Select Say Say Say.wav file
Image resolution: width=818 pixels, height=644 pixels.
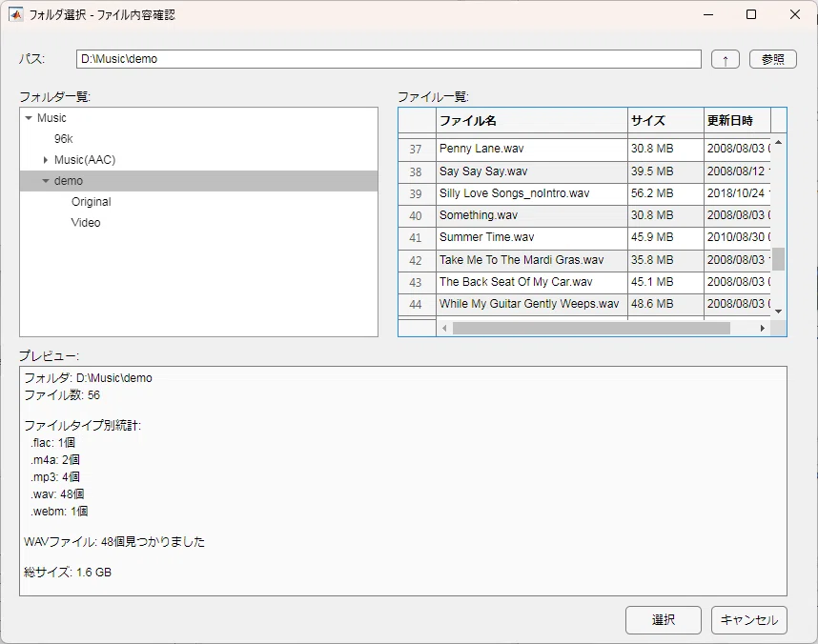[532, 171]
